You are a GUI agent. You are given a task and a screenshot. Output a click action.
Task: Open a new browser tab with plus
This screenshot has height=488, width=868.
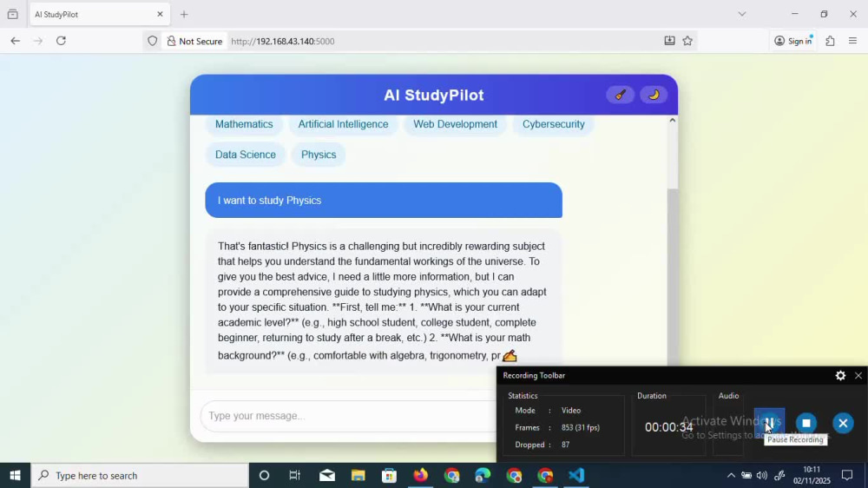(184, 15)
